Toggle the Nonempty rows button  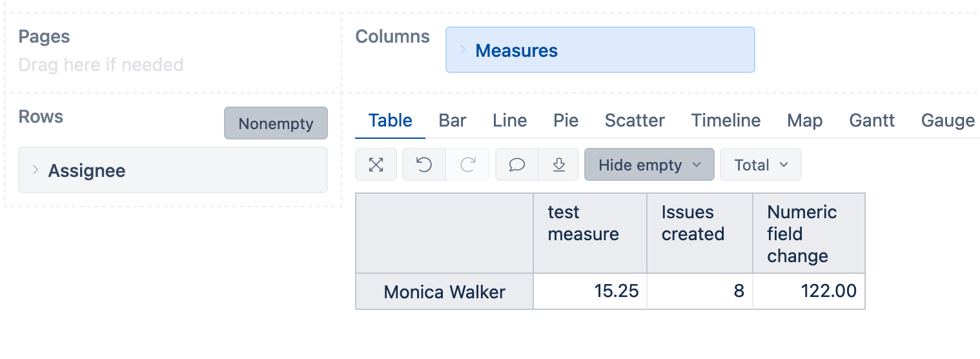[x=276, y=123]
